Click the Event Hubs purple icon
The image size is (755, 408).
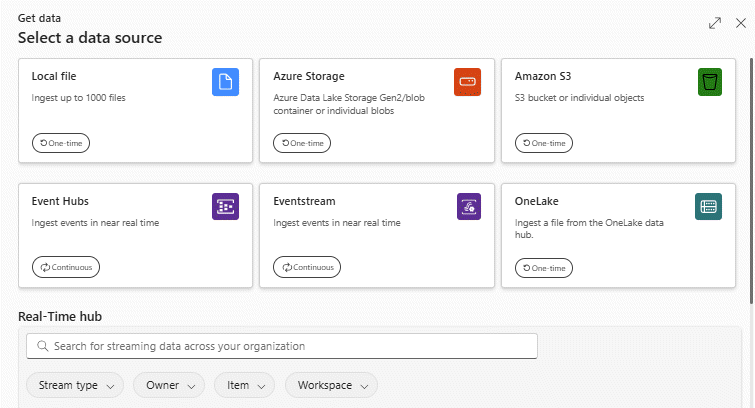tap(225, 206)
